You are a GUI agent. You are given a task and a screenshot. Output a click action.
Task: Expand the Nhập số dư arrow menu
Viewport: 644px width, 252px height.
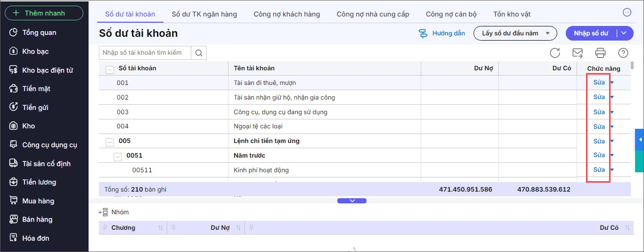click(x=624, y=34)
